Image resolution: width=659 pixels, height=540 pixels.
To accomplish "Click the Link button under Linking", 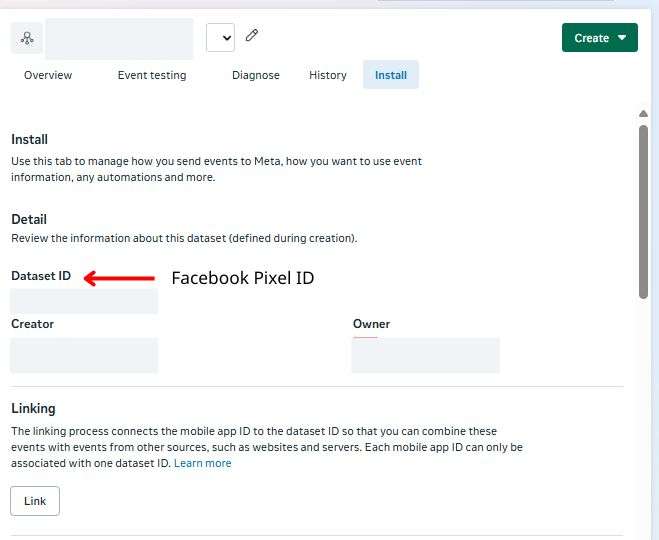I will click(x=35, y=501).
